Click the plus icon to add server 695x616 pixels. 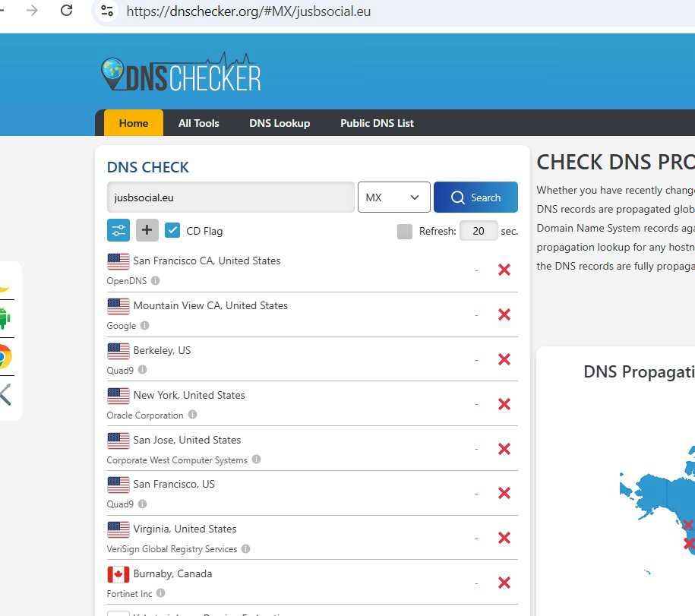coord(147,230)
